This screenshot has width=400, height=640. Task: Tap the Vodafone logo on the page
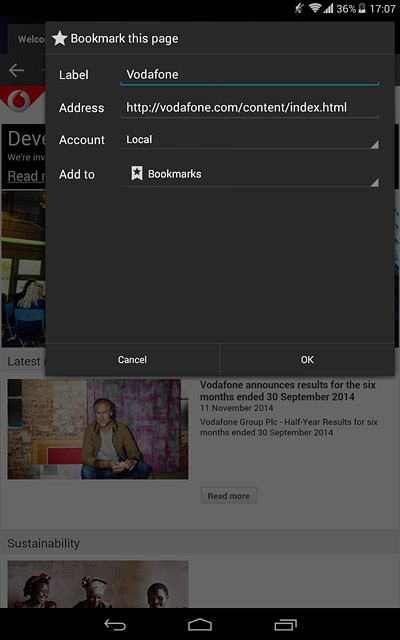click(x=16, y=100)
